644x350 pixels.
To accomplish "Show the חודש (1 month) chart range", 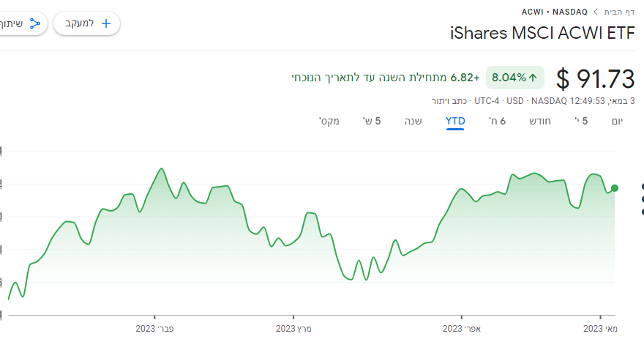I will pos(540,120).
